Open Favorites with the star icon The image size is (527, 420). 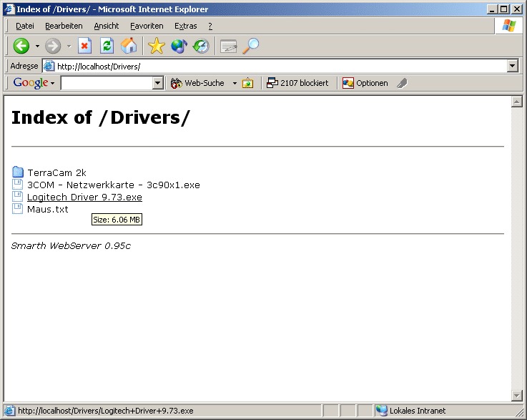pos(157,46)
